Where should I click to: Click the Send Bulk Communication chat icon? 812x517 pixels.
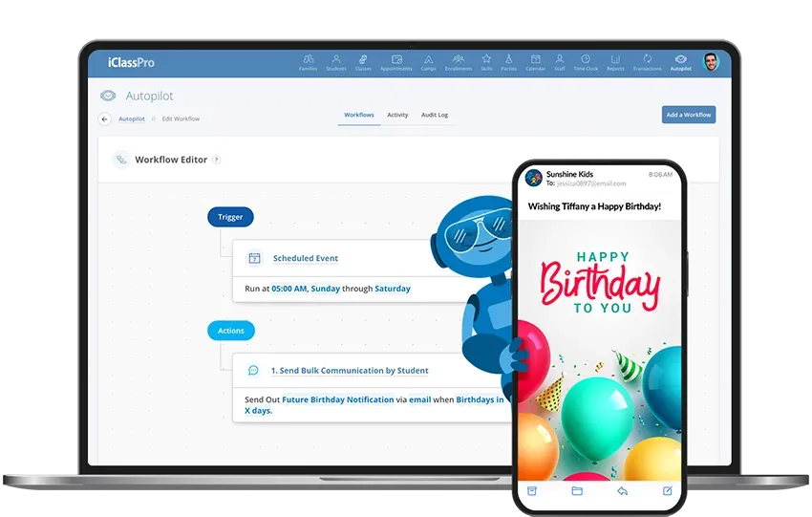(x=253, y=371)
